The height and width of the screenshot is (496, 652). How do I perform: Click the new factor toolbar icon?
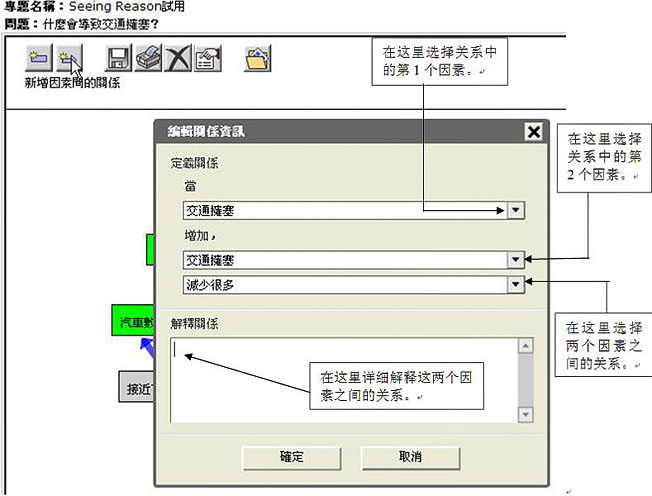pyautogui.click(x=39, y=58)
